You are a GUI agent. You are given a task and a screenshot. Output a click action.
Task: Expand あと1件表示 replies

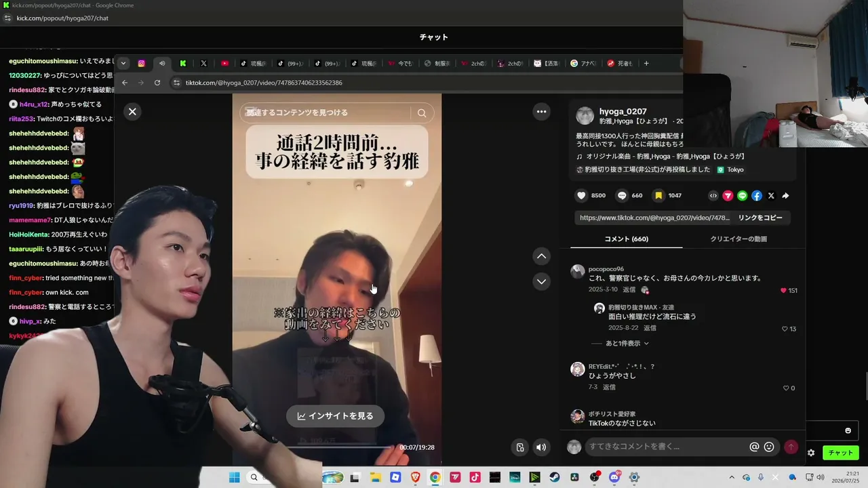[x=627, y=344]
